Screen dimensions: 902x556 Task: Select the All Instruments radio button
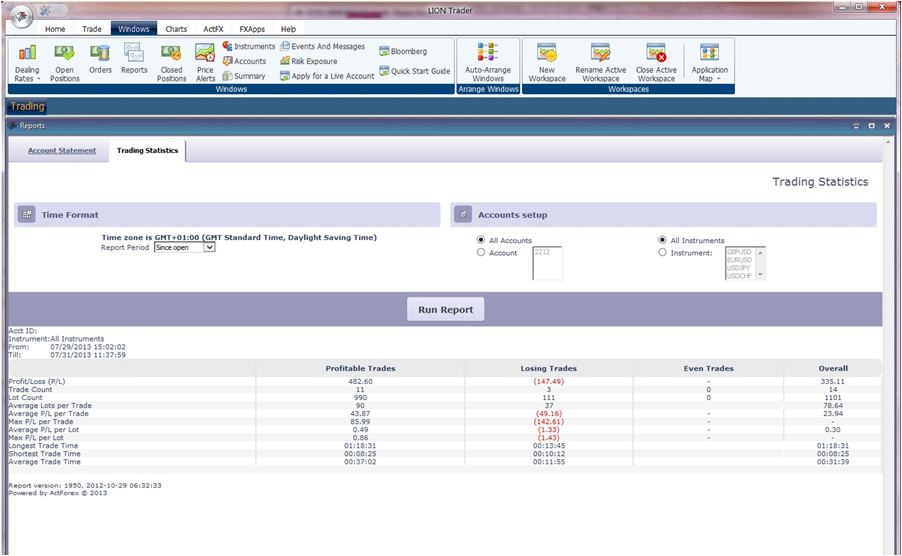662,240
